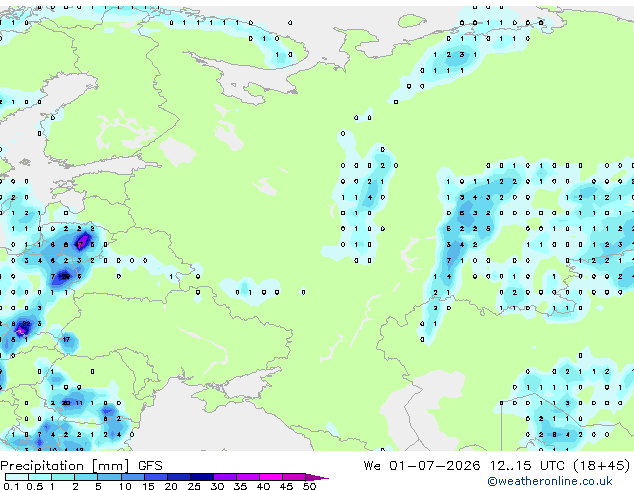
Task: Click the '(18+45)' forecast hour label
Action: pos(602,465)
